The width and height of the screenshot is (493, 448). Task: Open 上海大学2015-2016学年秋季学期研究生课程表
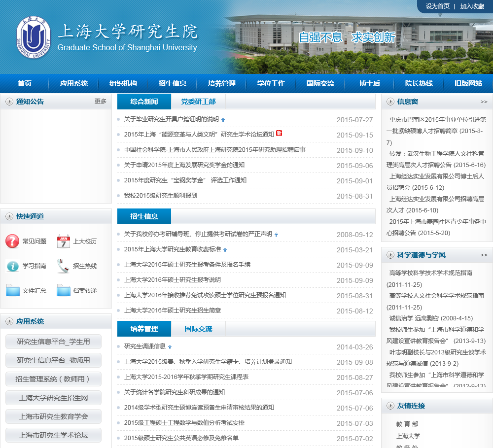tap(186, 377)
